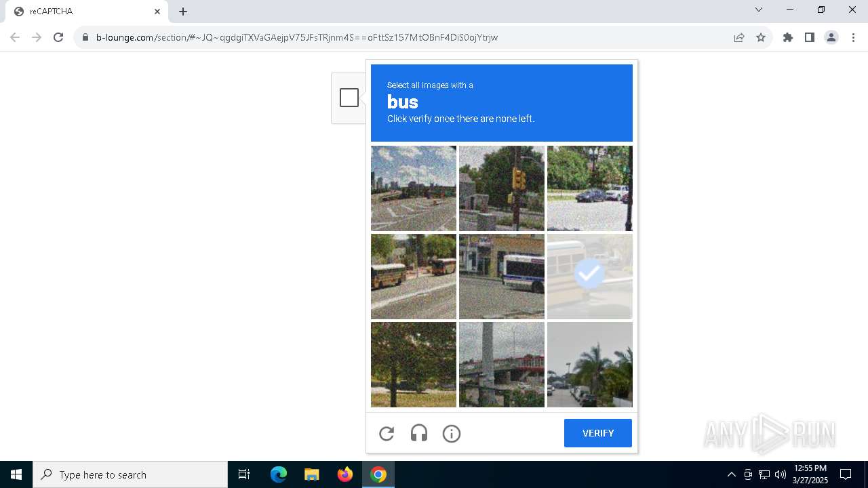Open the removable device tray icon
Image resolution: width=868 pixels, height=488 pixels.
(x=748, y=474)
